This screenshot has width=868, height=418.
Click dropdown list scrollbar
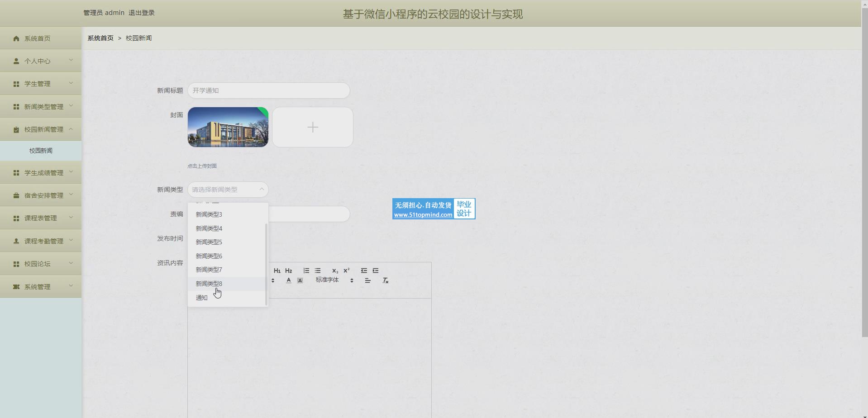point(266,264)
